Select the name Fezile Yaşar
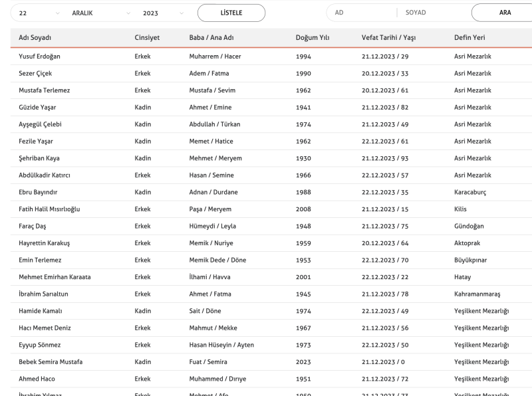Image resolution: width=532 pixels, height=396 pixels. click(x=36, y=141)
